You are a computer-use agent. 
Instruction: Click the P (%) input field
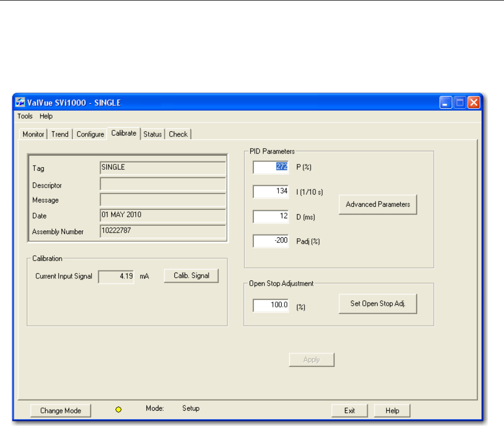click(x=271, y=167)
